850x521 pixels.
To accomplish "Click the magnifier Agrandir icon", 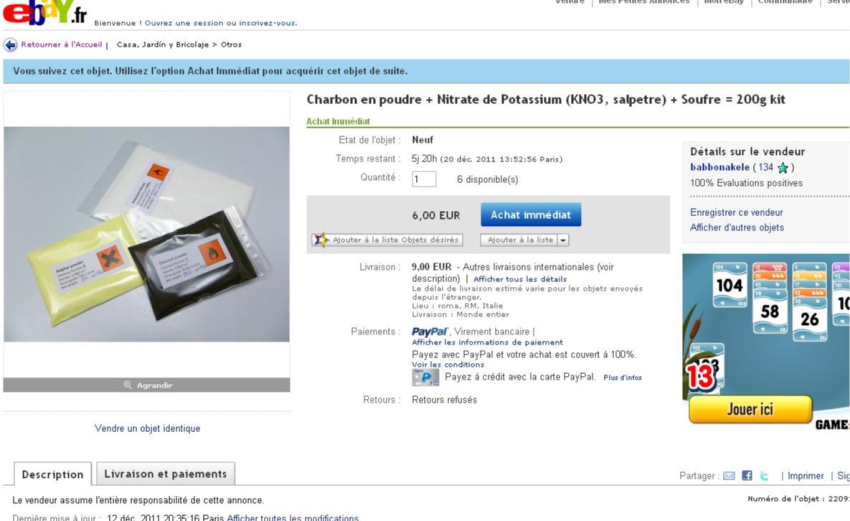I will pyautogui.click(x=127, y=385).
